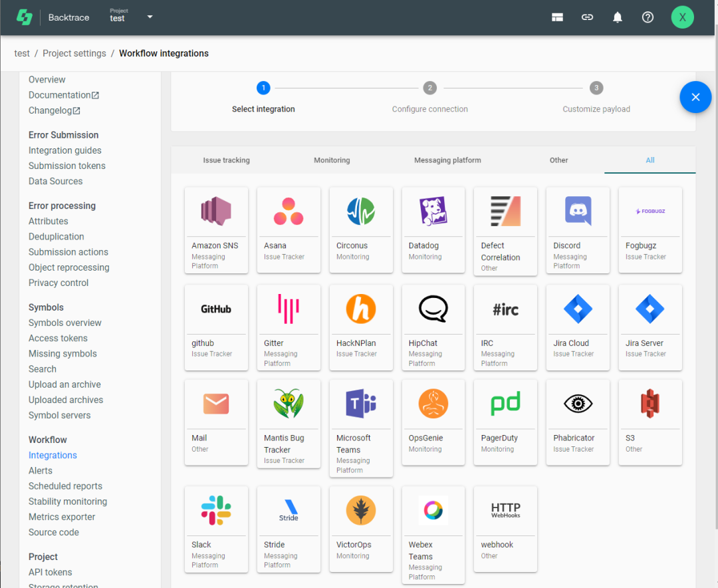Select the Slack integration icon

pyautogui.click(x=216, y=510)
